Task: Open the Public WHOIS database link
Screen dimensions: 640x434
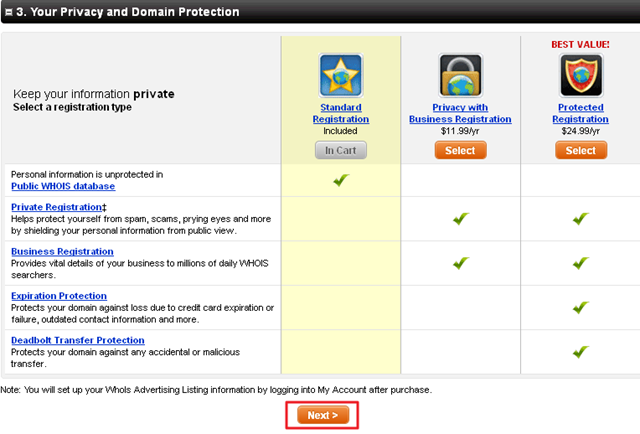Action: 63,186
